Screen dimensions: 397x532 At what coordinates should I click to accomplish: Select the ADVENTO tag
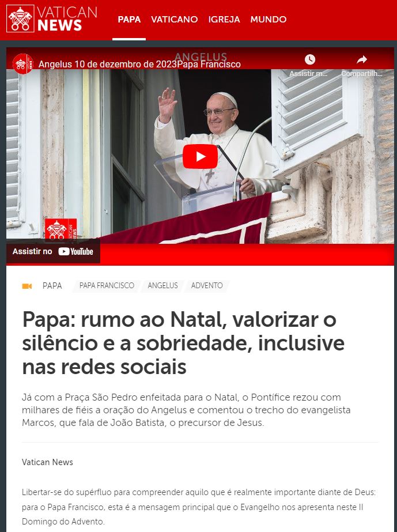pyautogui.click(x=207, y=286)
